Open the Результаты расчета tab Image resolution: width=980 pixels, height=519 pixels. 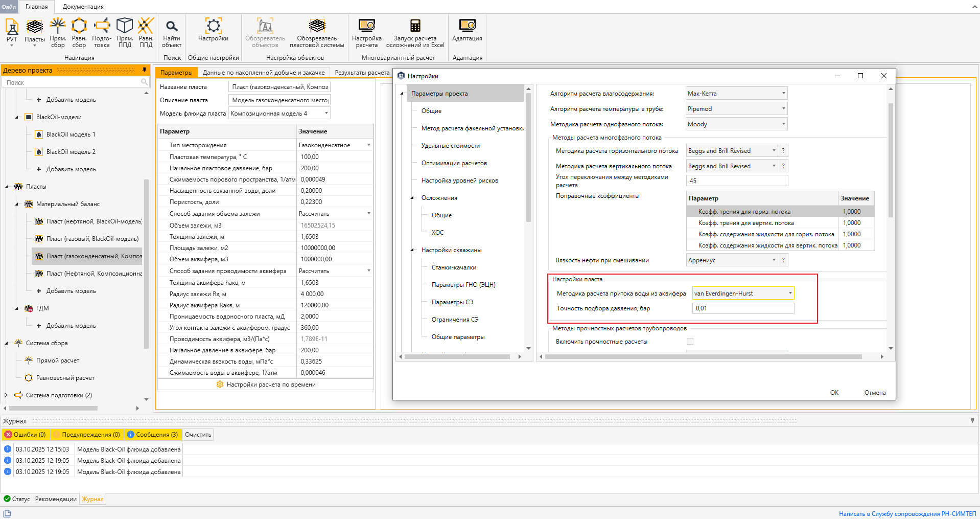point(362,73)
